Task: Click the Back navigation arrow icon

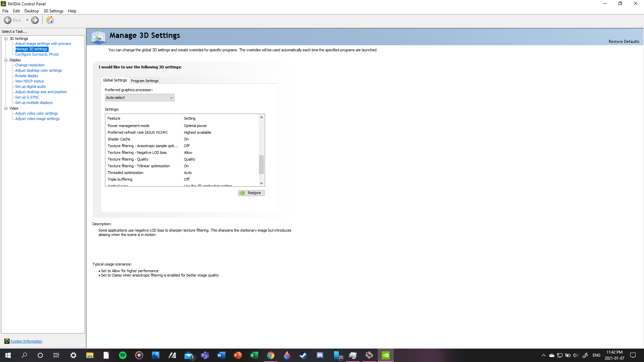Action: tap(8, 20)
